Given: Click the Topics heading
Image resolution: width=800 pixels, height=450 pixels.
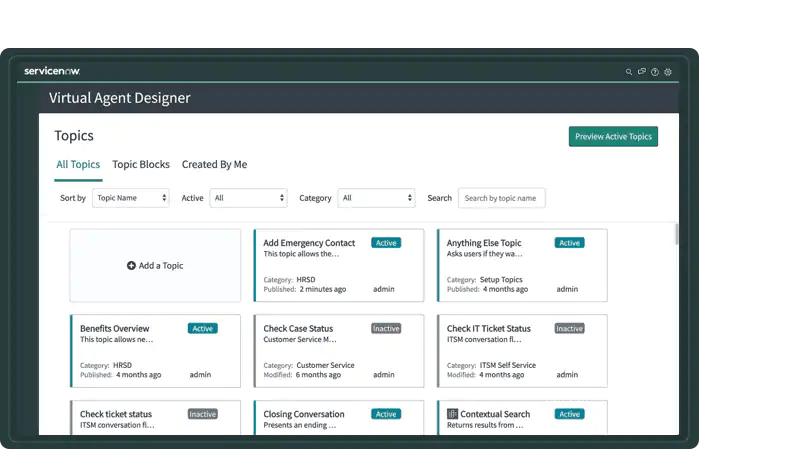Looking at the screenshot, I should pos(74,136).
